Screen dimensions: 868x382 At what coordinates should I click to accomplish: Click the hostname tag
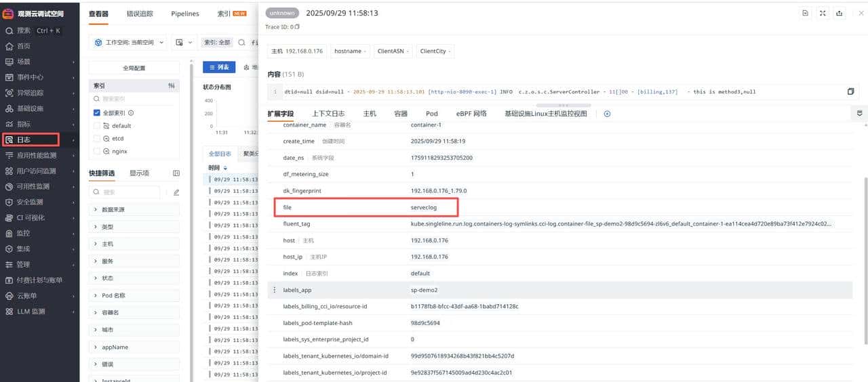click(x=351, y=51)
